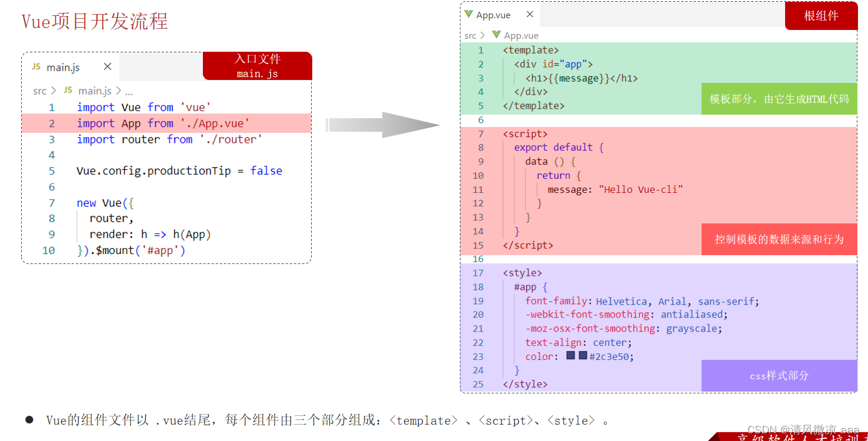The height and width of the screenshot is (441, 868).
Task: Click line 'message: "Hello Vue-cli"'
Action: pyautogui.click(x=615, y=189)
